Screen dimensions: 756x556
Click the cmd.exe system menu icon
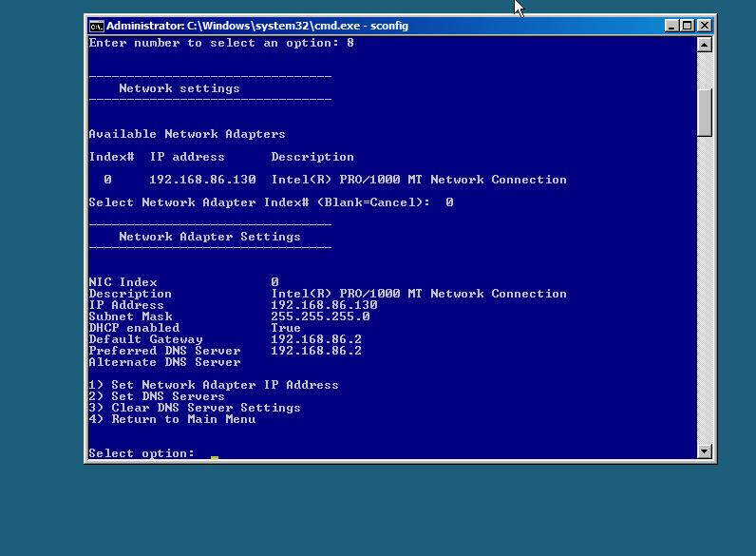97,26
